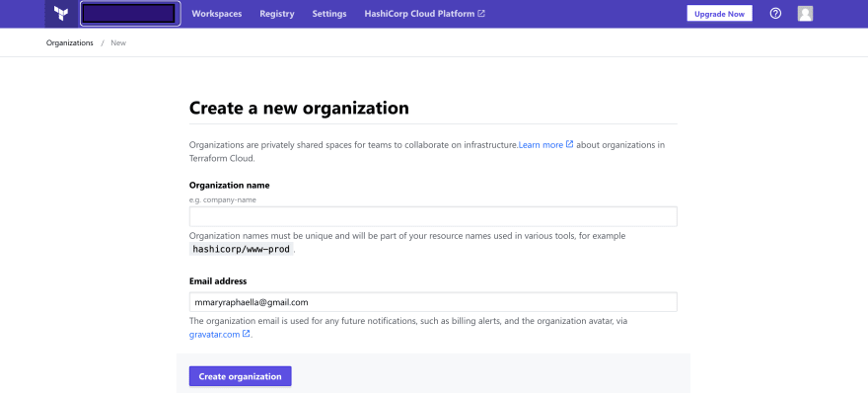Screen dimensions: 868x393
Task: Click the Terraform logo icon
Action: (61, 14)
